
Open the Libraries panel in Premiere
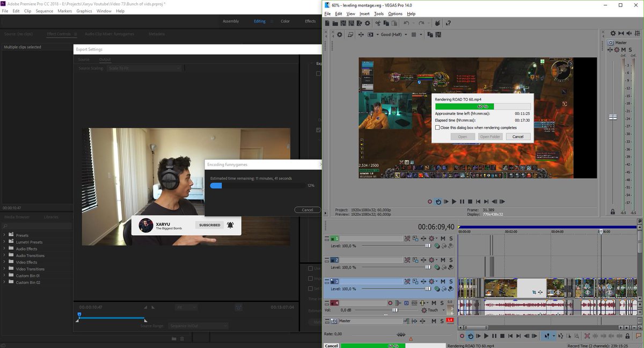51,217
